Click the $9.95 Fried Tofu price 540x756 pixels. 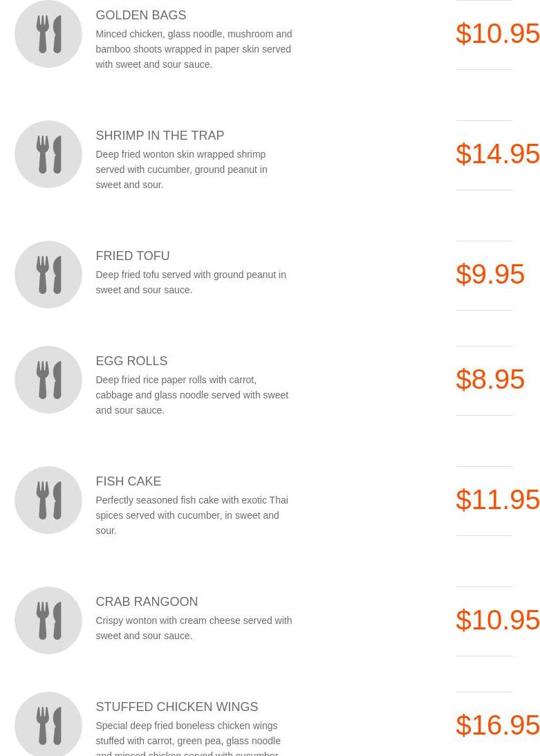pyautogui.click(x=490, y=274)
